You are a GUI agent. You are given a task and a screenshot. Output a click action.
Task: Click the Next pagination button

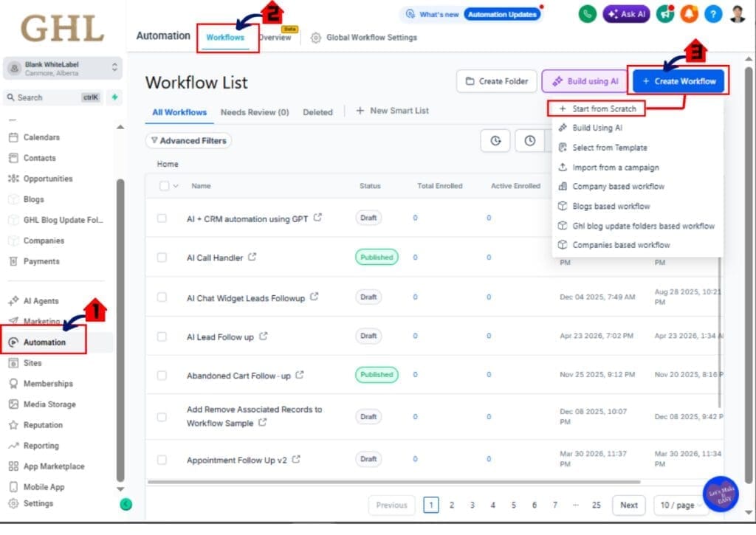click(x=628, y=505)
